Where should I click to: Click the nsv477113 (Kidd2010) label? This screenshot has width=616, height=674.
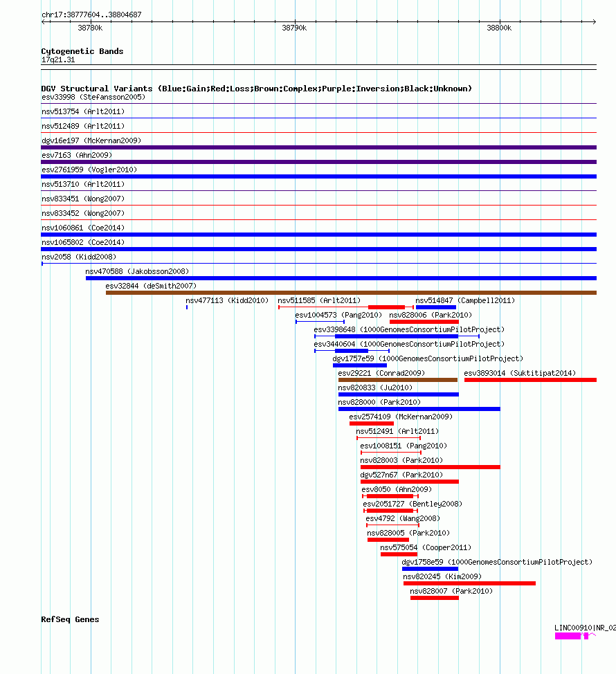227,300
